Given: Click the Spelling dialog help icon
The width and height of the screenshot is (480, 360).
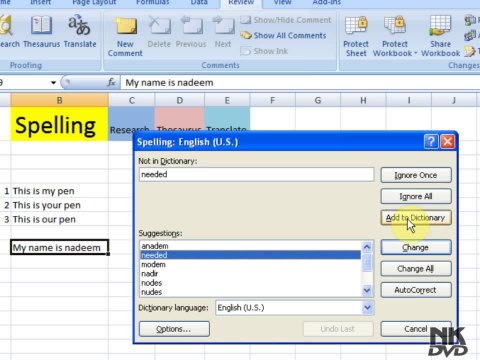Looking at the screenshot, I should coord(431,142).
